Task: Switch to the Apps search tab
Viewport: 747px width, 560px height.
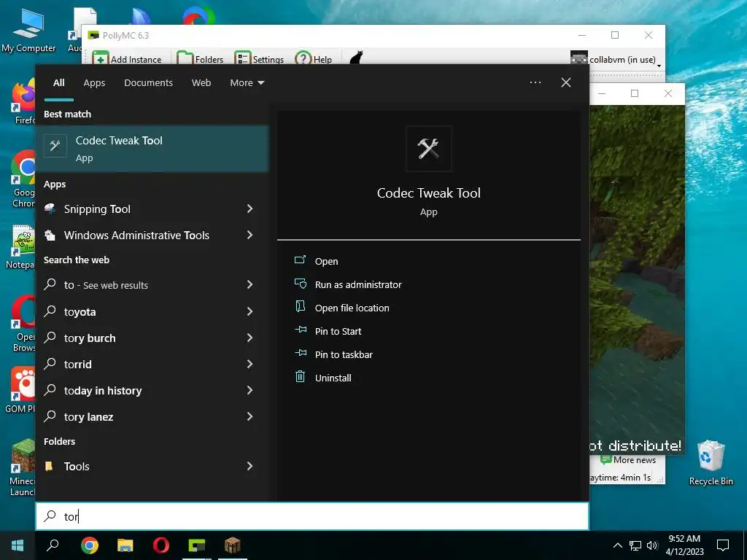Action: [x=94, y=83]
